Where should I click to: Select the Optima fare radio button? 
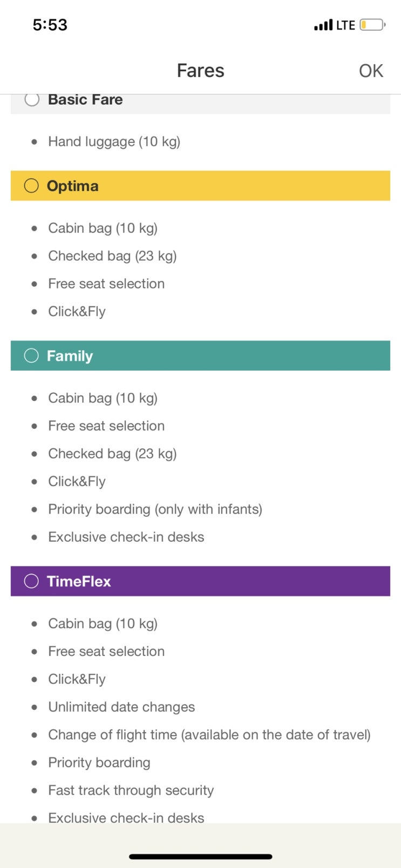coord(31,186)
